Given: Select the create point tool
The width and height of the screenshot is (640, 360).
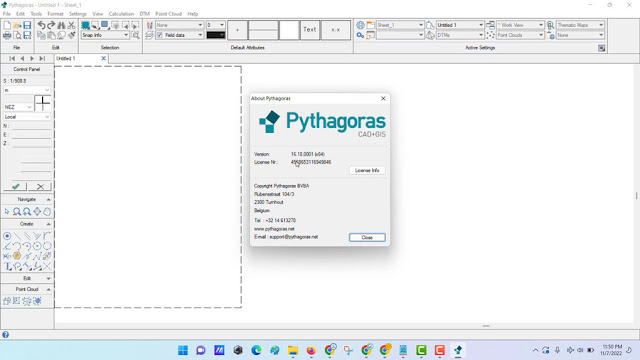Looking at the screenshot, I should [7, 236].
